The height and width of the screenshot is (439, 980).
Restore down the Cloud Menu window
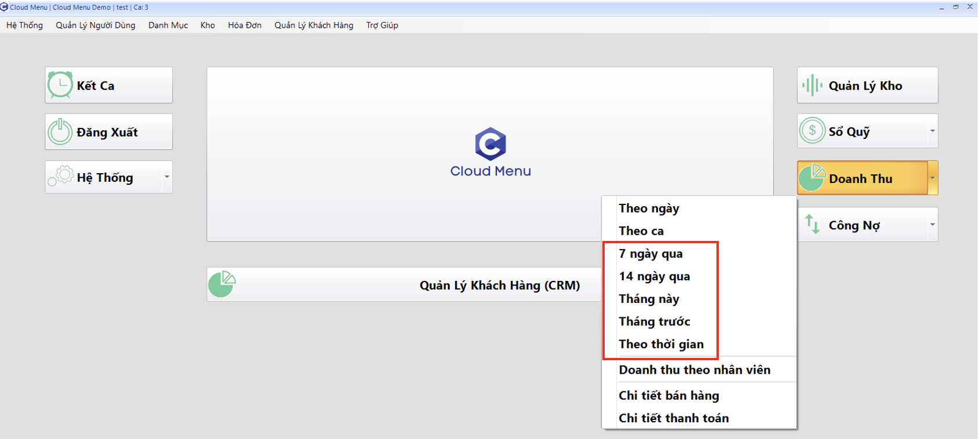(x=956, y=7)
